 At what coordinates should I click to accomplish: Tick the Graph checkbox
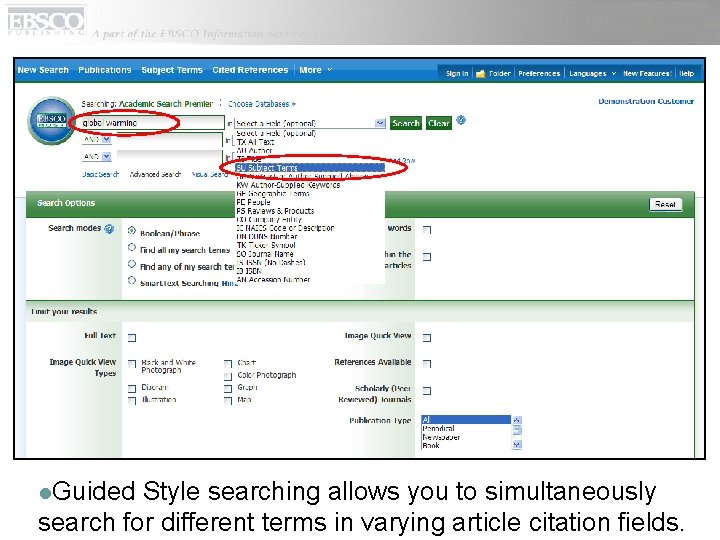(x=228, y=389)
